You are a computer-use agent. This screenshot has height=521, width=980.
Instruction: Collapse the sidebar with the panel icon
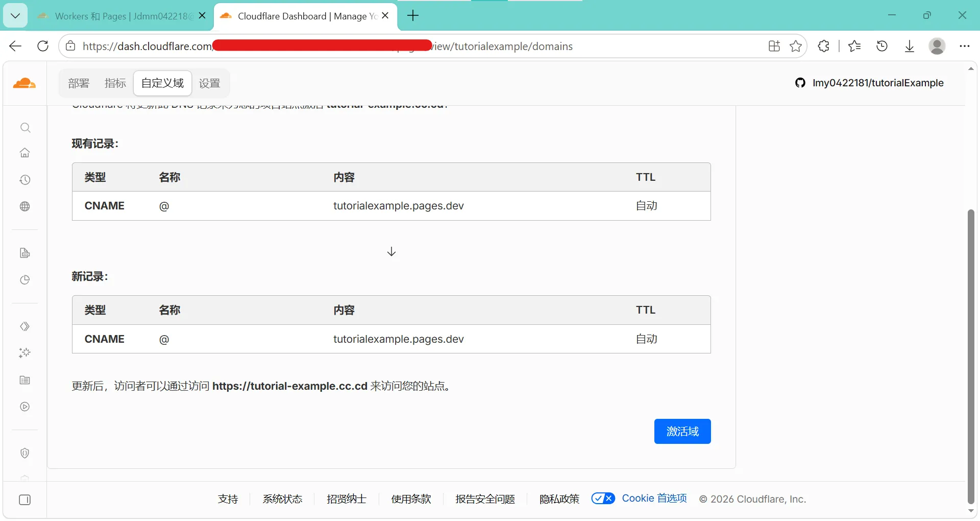coord(25,500)
